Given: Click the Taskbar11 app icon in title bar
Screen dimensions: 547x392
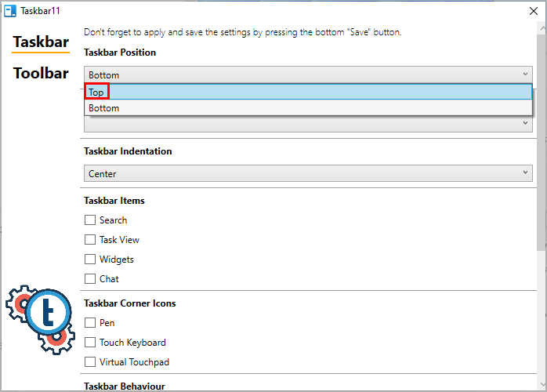Looking at the screenshot, I should pos(10,11).
